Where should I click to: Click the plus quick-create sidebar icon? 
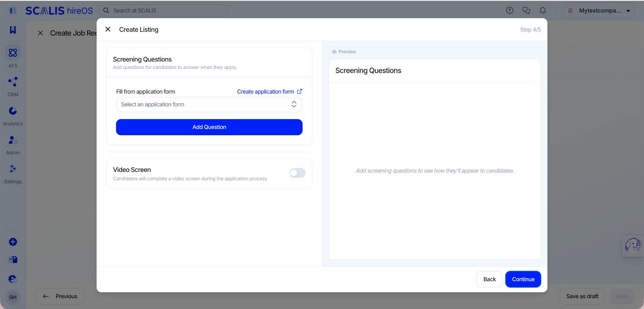click(x=13, y=242)
